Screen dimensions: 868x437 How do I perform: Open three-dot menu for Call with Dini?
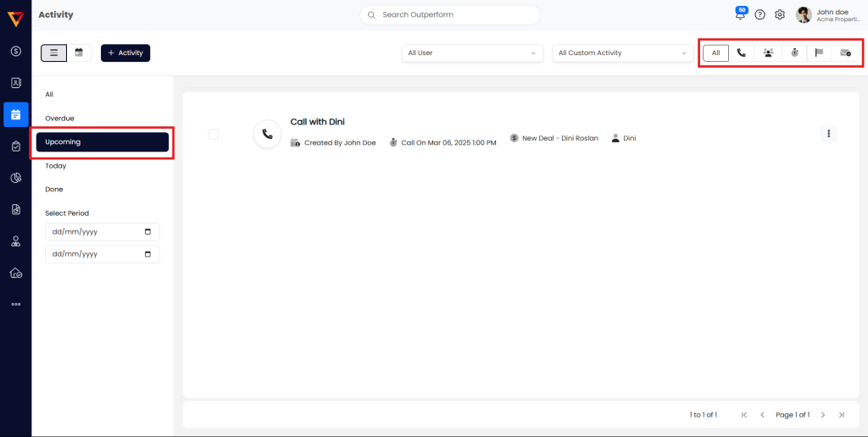(829, 134)
